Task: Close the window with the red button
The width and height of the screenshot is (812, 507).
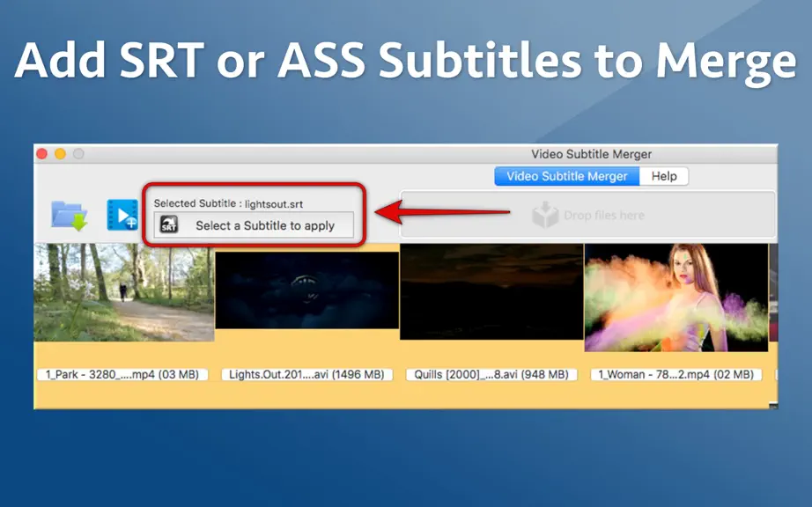Action: 42,154
